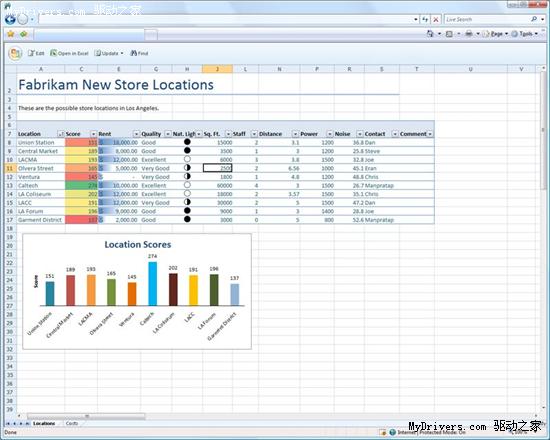Select the highlighted column J header
The height and width of the screenshot is (440, 550).
(217, 69)
